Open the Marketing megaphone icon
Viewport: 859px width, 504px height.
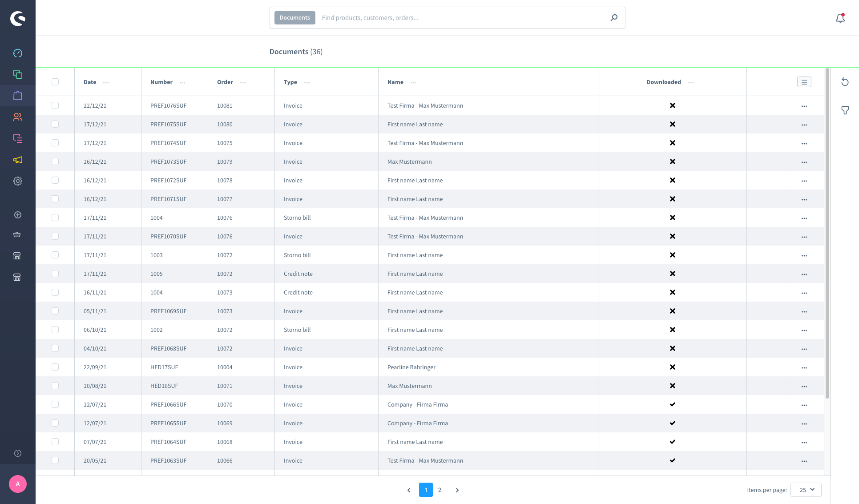pyautogui.click(x=18, y=160)
